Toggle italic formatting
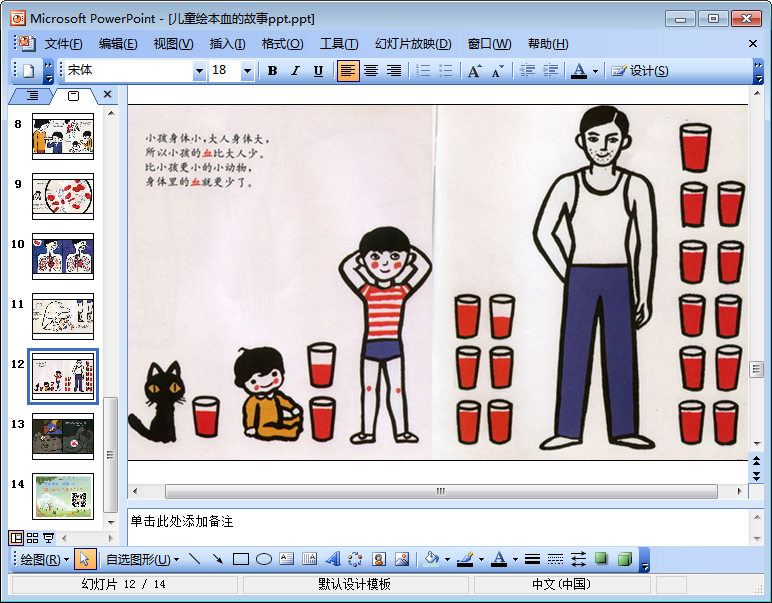This screenshot has height=603, width=772. [x=295, y=71]
